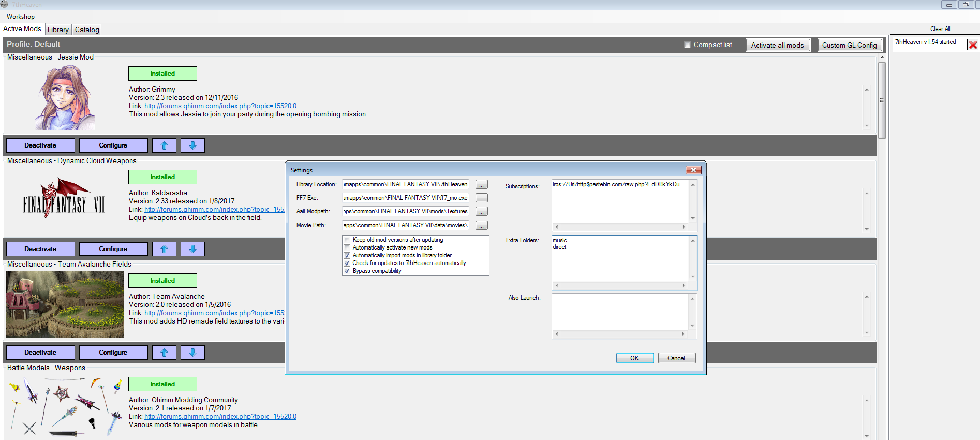Configure Team Avalanche Fields mod
This screenshot has height=440, width=980.
[113, 353]
